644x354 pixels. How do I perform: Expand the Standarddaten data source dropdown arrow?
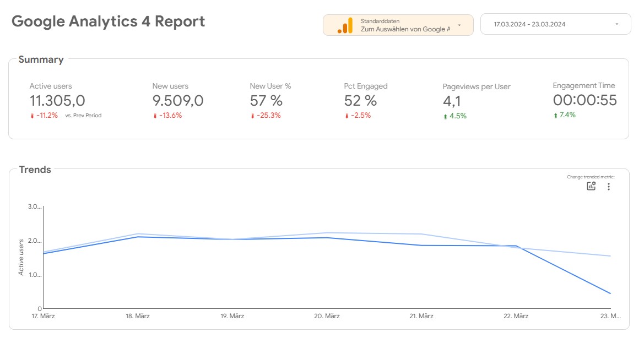(459, 25)
